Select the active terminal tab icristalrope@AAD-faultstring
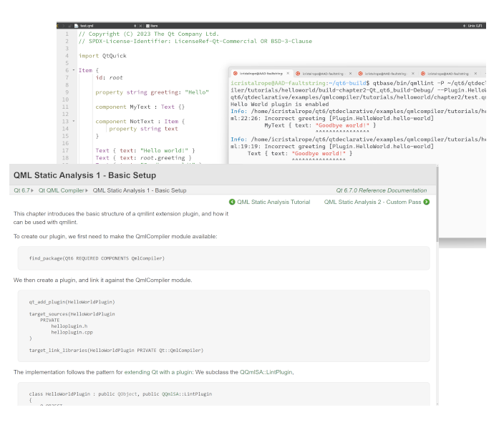Image resolution: width=504 pixels, height=425 pixels. pos(261,74)
